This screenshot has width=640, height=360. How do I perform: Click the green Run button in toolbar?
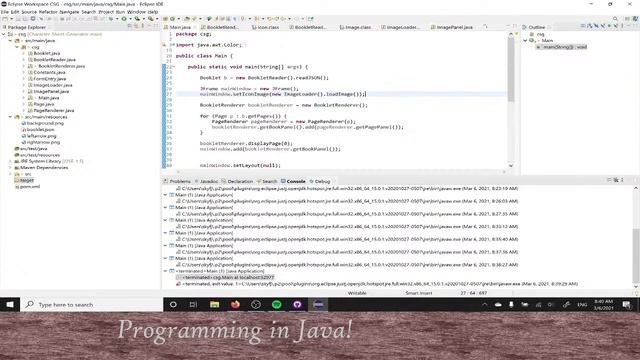click(x=124, y=19)
